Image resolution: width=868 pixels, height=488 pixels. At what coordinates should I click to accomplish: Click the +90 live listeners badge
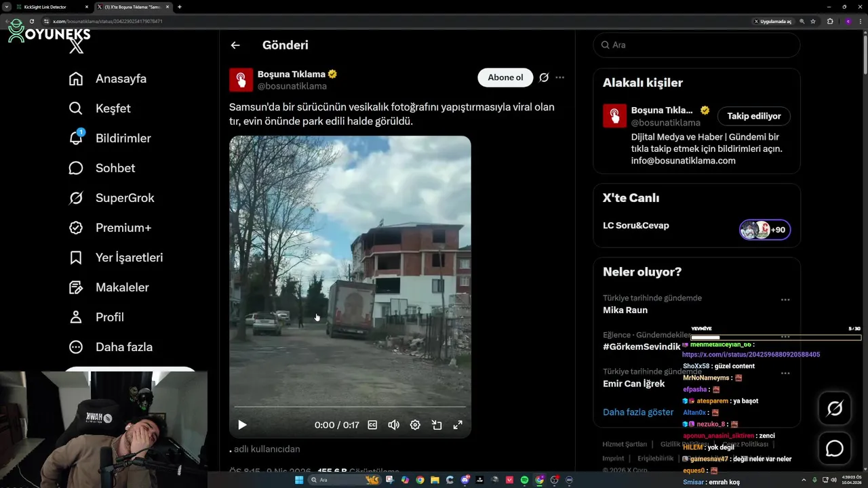[x=765, y=230]
